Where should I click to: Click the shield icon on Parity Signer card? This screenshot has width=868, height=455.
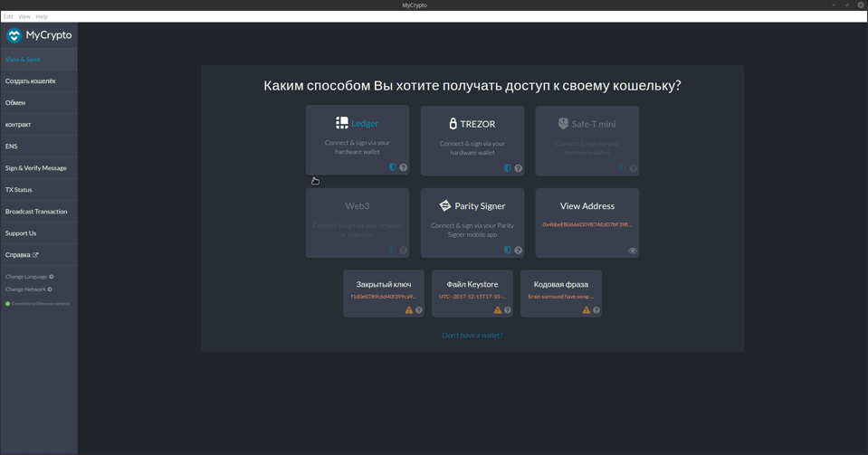(x=508, y=251)
